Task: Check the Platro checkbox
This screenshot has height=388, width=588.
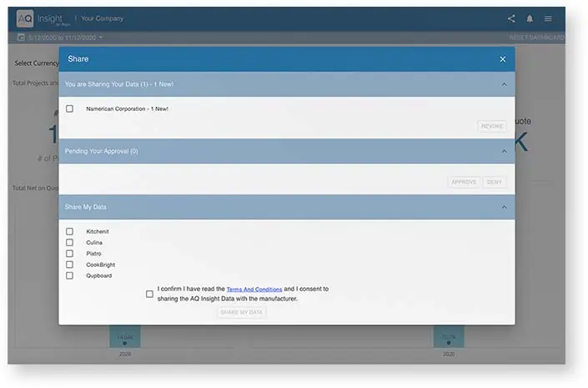Action: pos(69,254)
